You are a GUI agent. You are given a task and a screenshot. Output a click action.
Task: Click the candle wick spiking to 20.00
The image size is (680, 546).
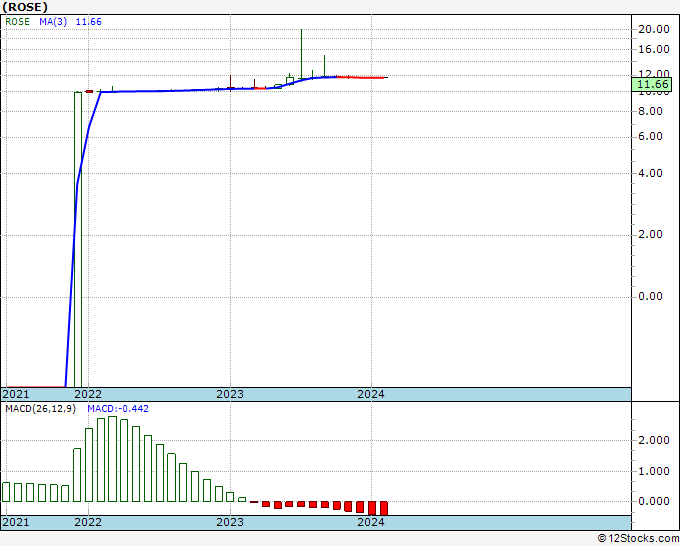point(301,54)
